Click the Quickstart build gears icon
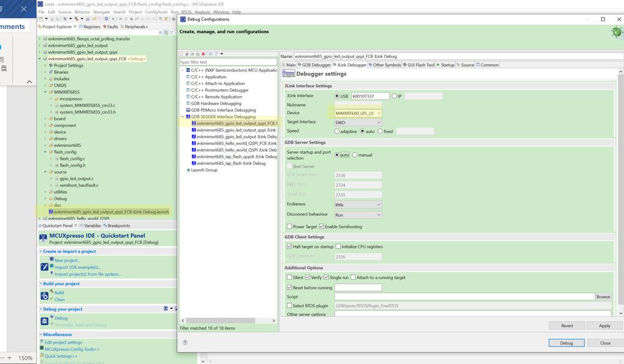The width and height of the screenshot is (624, 364). coord(44,295)
